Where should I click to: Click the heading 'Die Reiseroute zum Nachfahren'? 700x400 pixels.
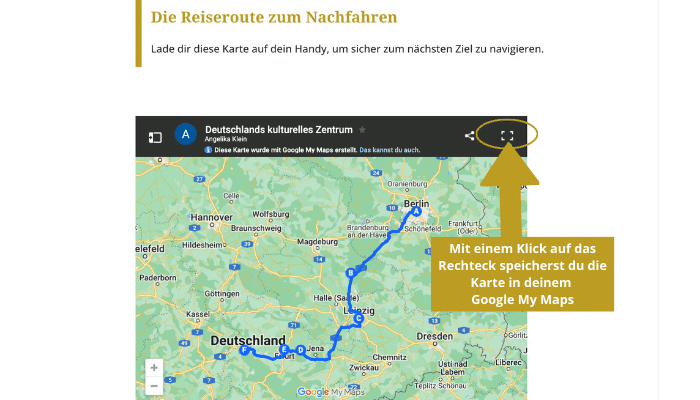274,17
